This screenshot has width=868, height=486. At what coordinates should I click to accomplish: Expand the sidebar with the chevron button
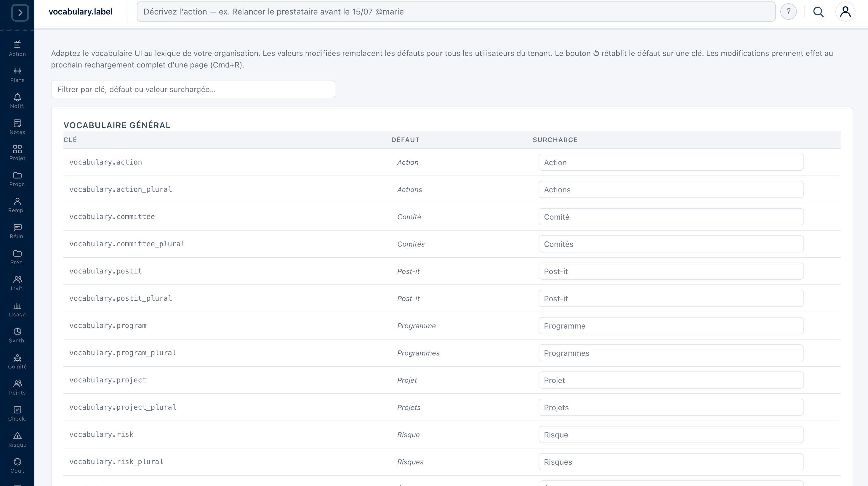(20, 13)
